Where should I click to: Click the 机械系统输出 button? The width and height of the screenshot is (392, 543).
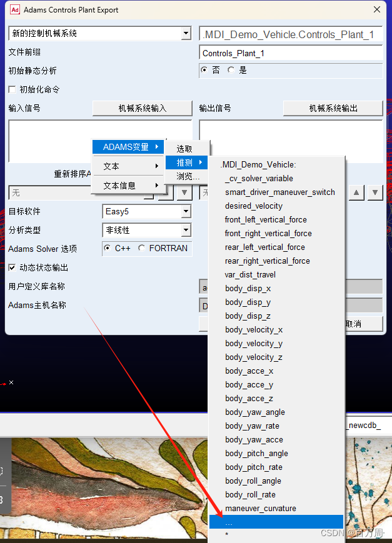point(333,108)
